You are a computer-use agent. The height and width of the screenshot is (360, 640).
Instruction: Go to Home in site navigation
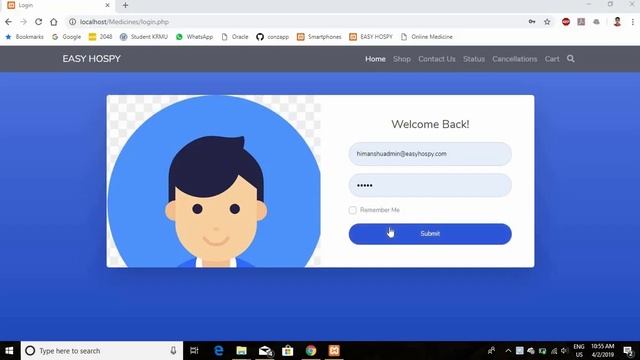(375, 59)
